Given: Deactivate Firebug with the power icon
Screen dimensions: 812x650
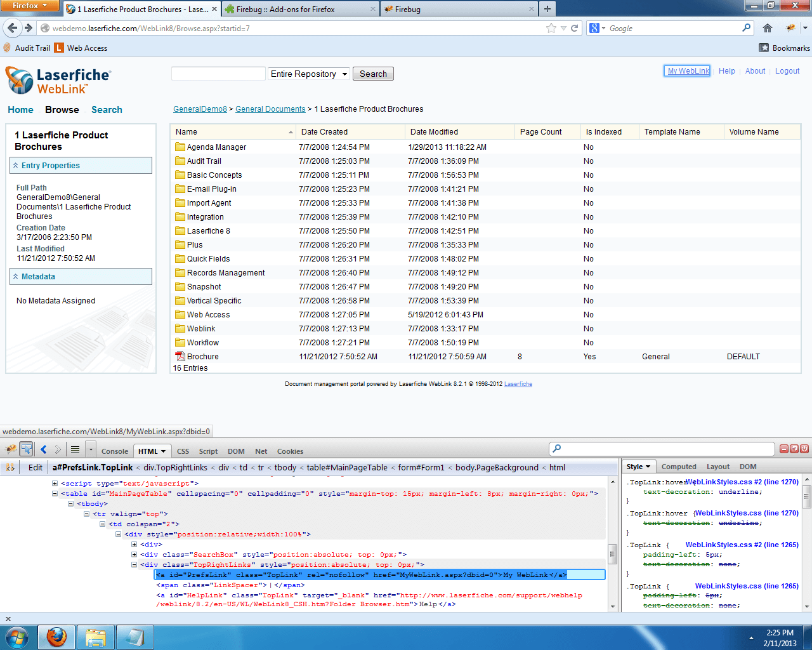Looking at the screenshot, I should [804, 449].
